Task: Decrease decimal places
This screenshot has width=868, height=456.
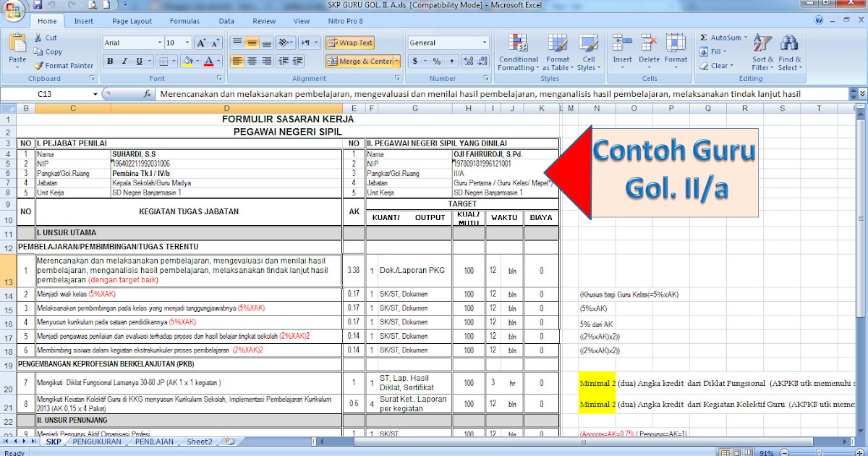Action: 484,62
